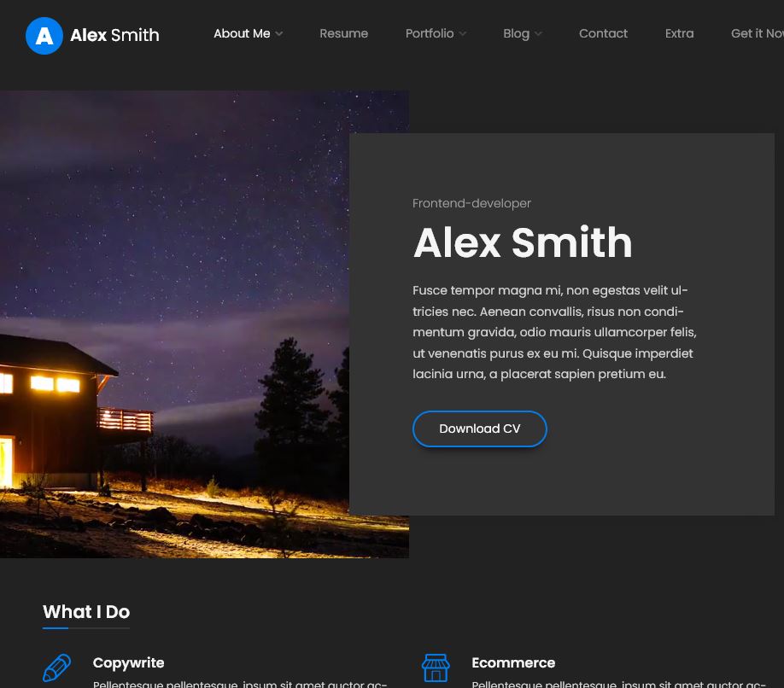Select the Ecommerce service heading

click(513, 663)
